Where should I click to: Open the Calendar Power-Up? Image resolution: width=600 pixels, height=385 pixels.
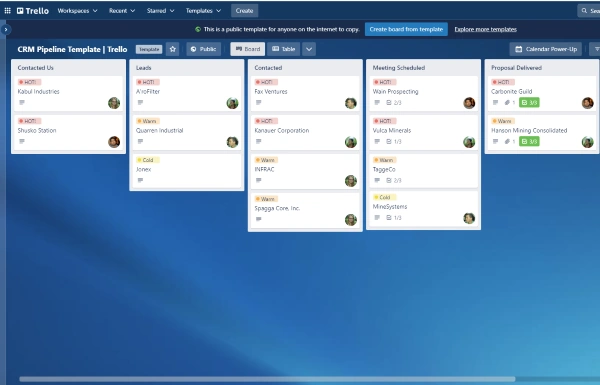click(546, 49)
